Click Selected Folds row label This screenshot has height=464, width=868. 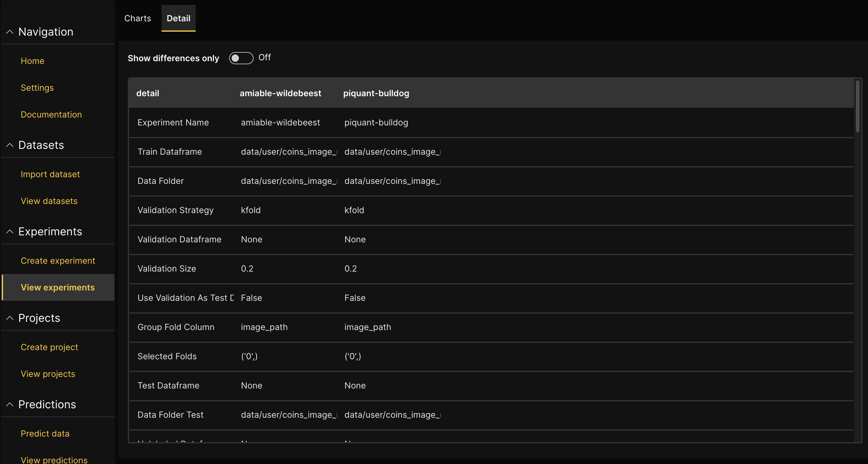[x=167, y=356]
